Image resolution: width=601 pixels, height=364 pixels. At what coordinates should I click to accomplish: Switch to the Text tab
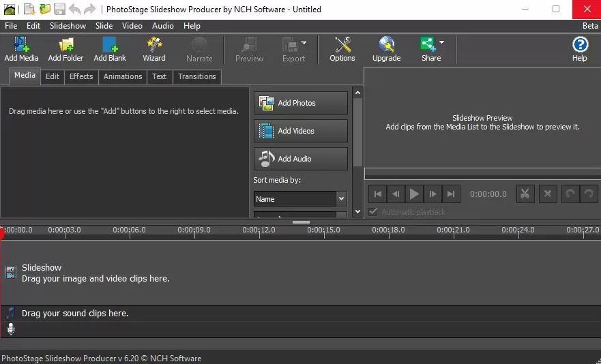pos(160,76)
